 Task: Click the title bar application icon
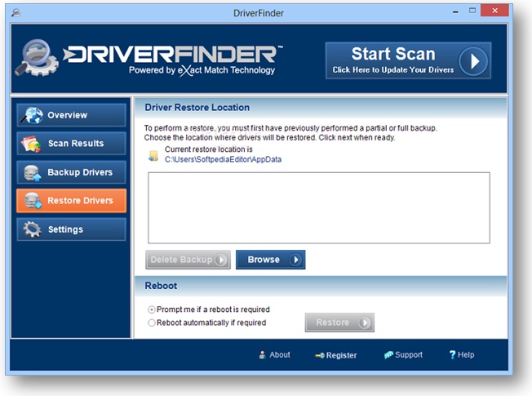point(16,13)
